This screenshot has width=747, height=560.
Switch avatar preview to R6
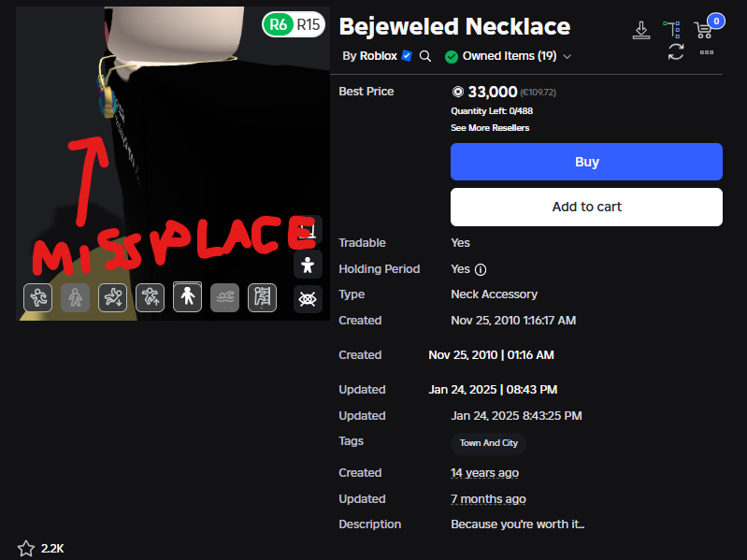pyautogui.click(x=279, y=24)
